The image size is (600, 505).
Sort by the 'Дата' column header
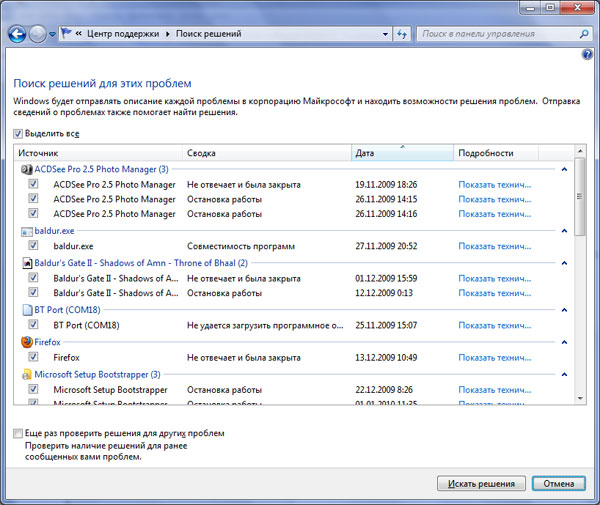[402, 153]
